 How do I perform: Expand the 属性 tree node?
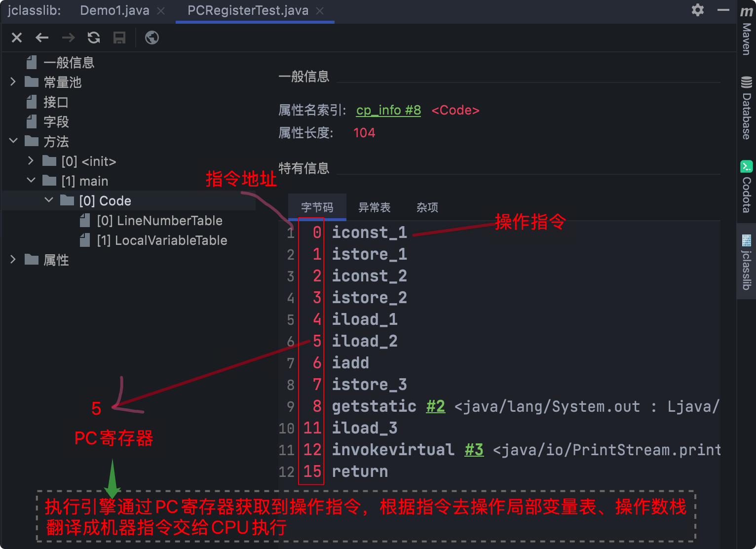point(13,260)
